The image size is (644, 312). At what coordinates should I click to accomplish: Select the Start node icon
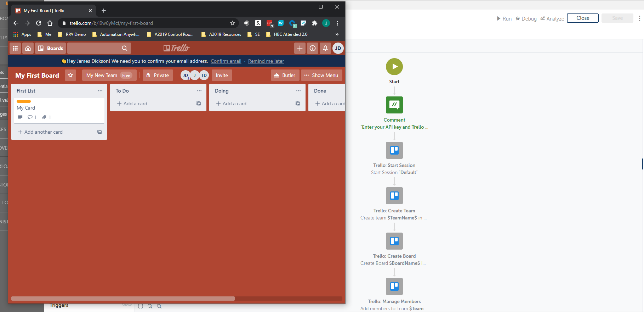pyautogui.click(x=394, y=67)
